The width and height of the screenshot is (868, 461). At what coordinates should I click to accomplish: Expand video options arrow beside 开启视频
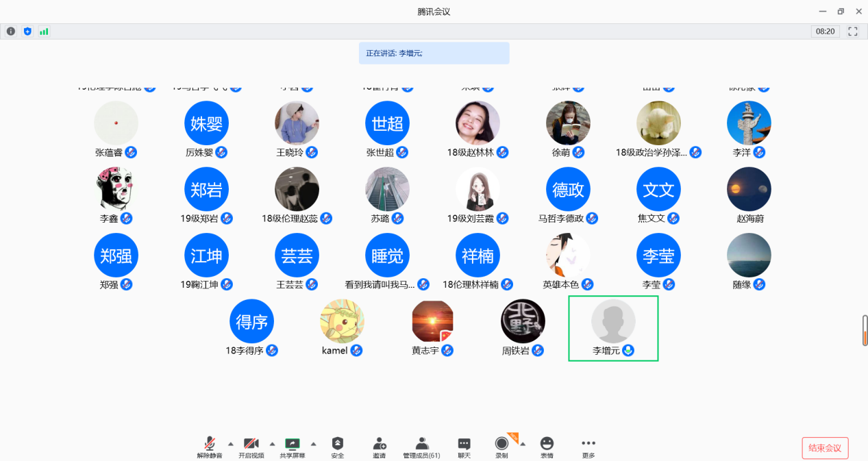coord(272,443)
